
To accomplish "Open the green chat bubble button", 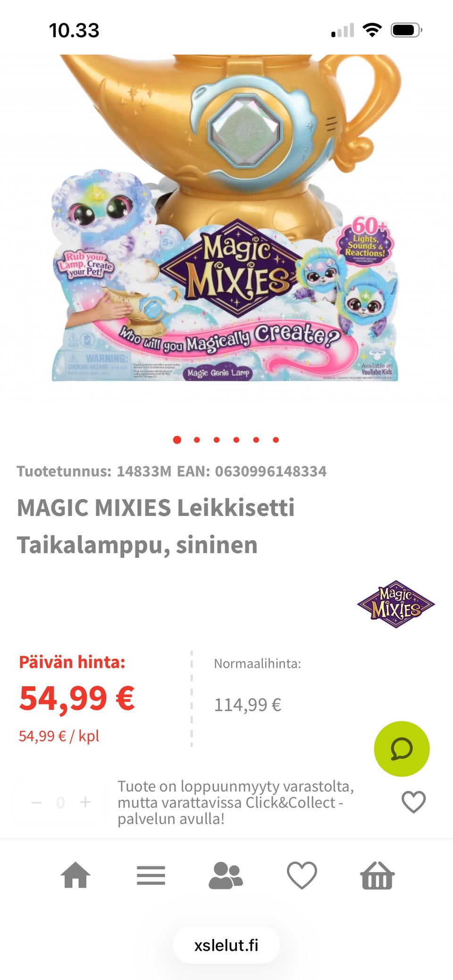I will pyautogui.click(x=402, y=748).
